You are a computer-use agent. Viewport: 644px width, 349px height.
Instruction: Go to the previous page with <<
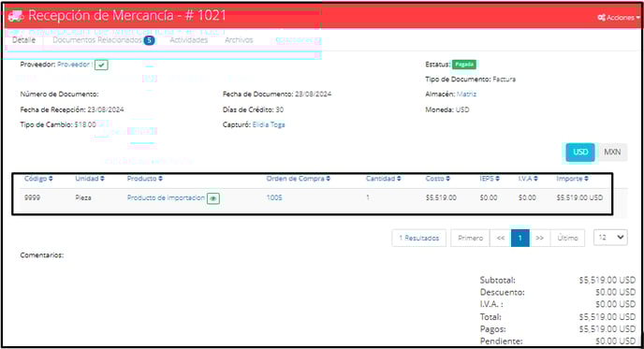[x=500, y=238]
